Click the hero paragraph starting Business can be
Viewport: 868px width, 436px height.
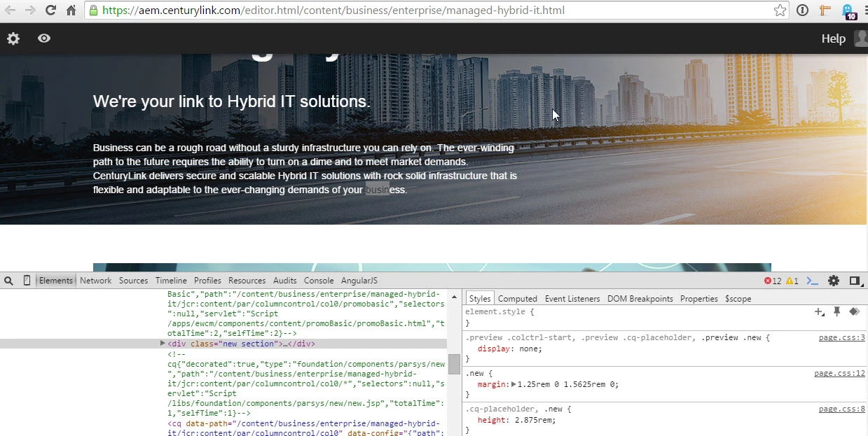(305, 169)
